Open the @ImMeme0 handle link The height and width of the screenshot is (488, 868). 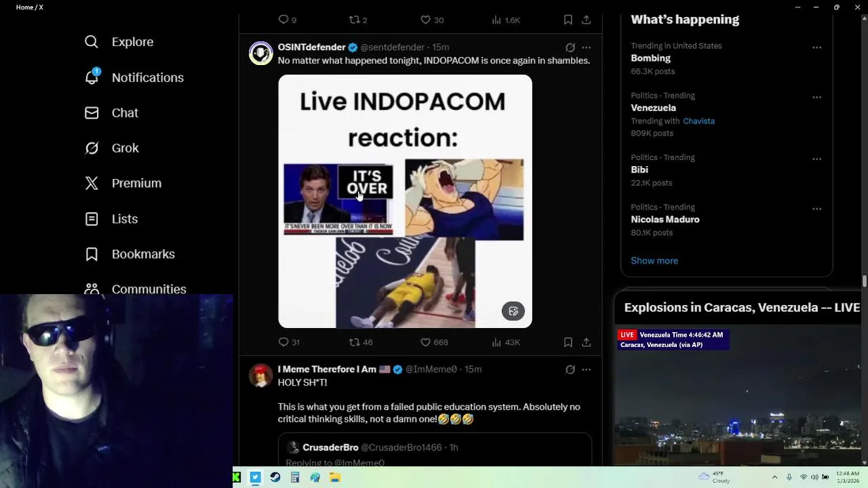[x=431, y=369]
